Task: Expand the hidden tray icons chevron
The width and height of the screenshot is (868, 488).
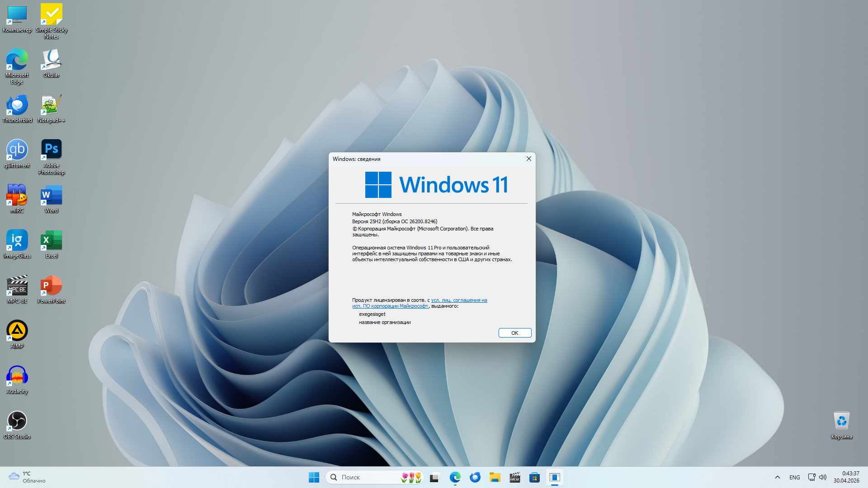Action: pyautogui.click(x=778, y=477)
